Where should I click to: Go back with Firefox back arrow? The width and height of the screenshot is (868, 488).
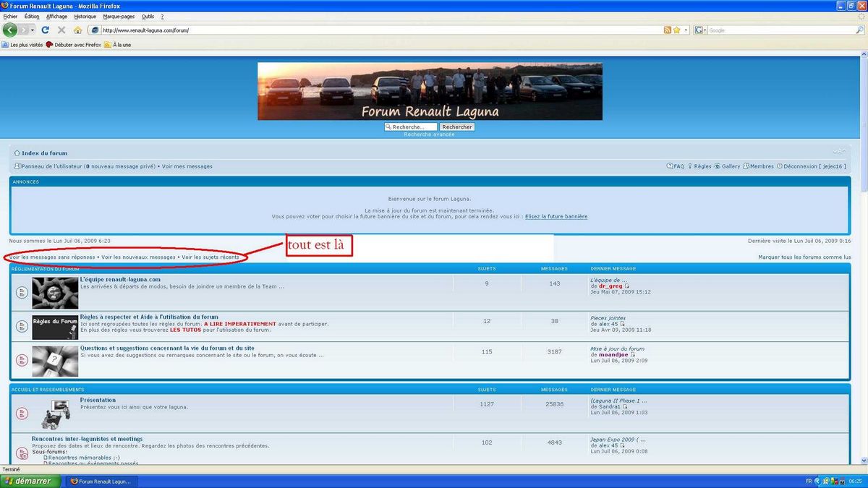coord(10,30)
